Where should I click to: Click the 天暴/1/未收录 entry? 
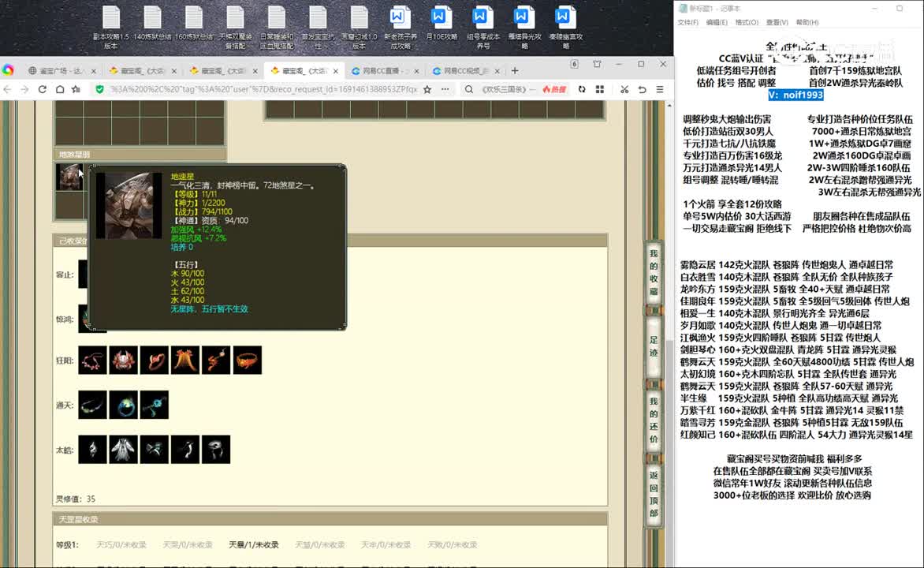(x=253, y=545)
